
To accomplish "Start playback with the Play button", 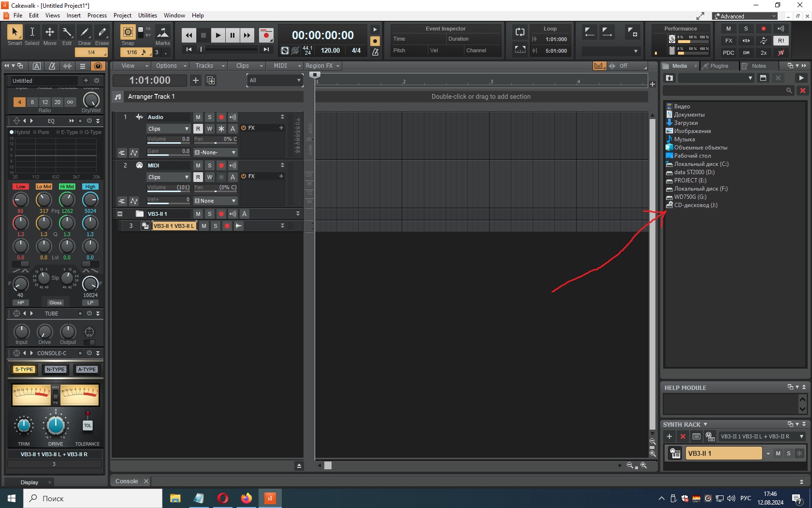I will 218,35.
